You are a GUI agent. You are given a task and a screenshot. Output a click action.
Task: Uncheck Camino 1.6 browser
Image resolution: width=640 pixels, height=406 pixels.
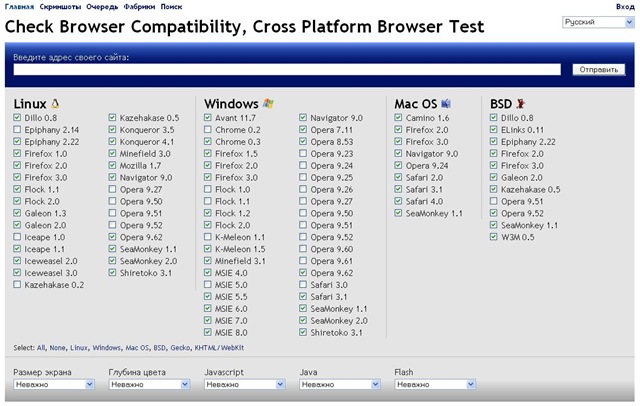click(398, 118)
